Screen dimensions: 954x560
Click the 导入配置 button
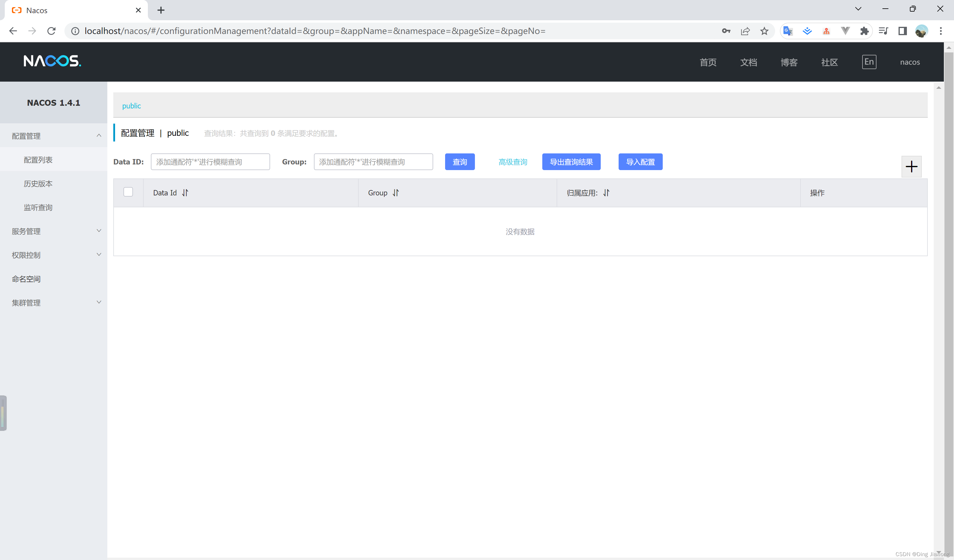640,162
